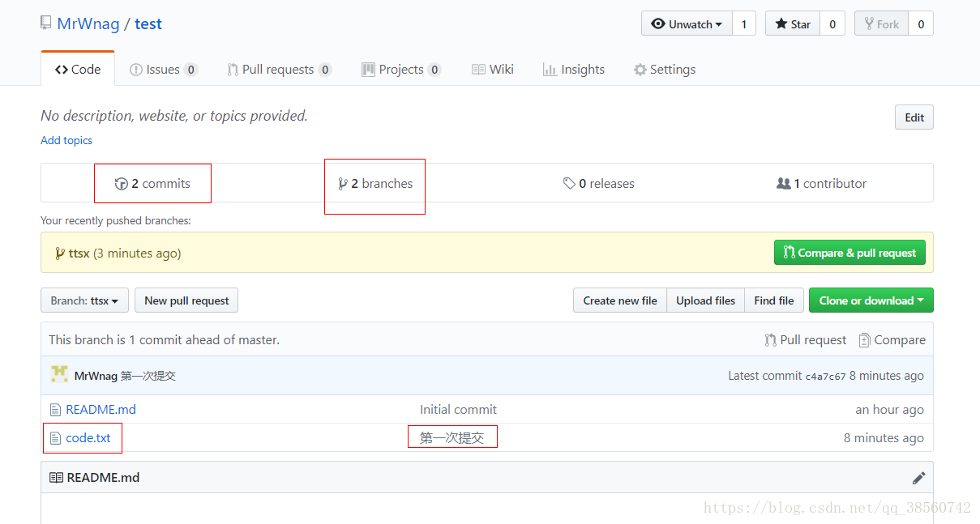Click the MrWnag avatar image
This screenshot has height=524, width=980.
tap(59, 374)
